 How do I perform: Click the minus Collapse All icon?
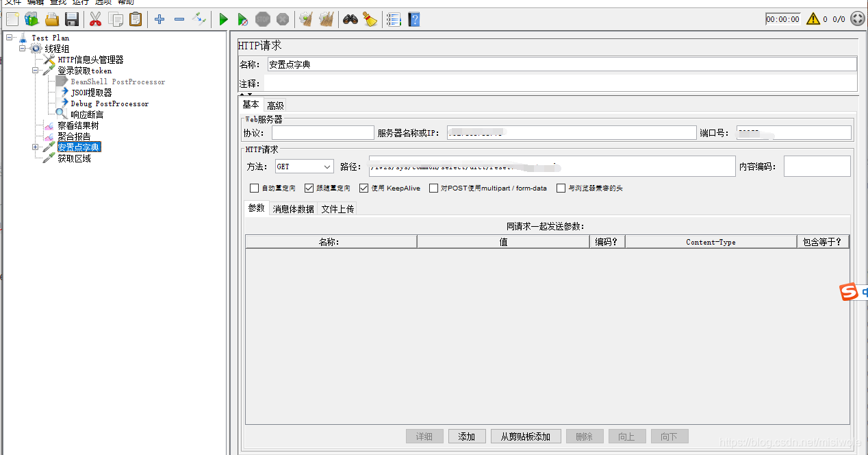pyautogui.click(x=179, y=19)
